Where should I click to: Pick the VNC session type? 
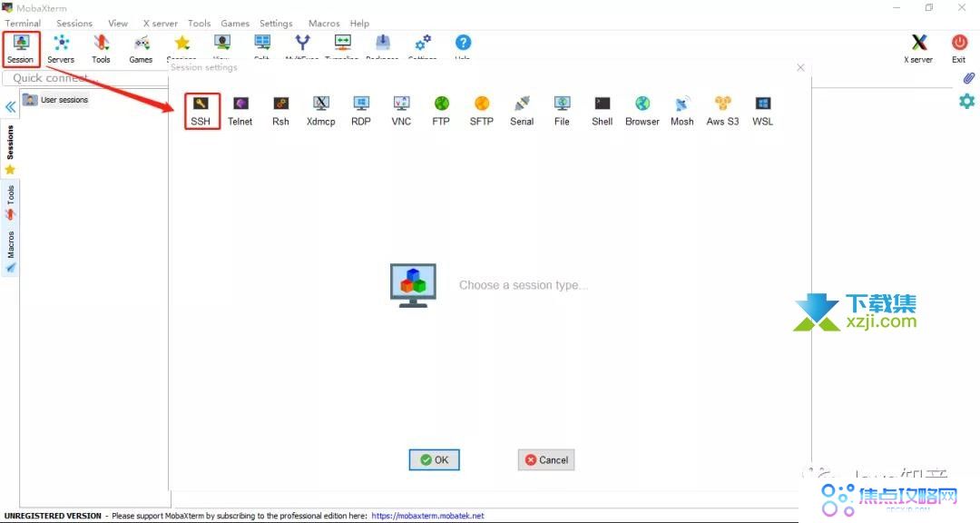pyautogui.click(x=401, y=112)
